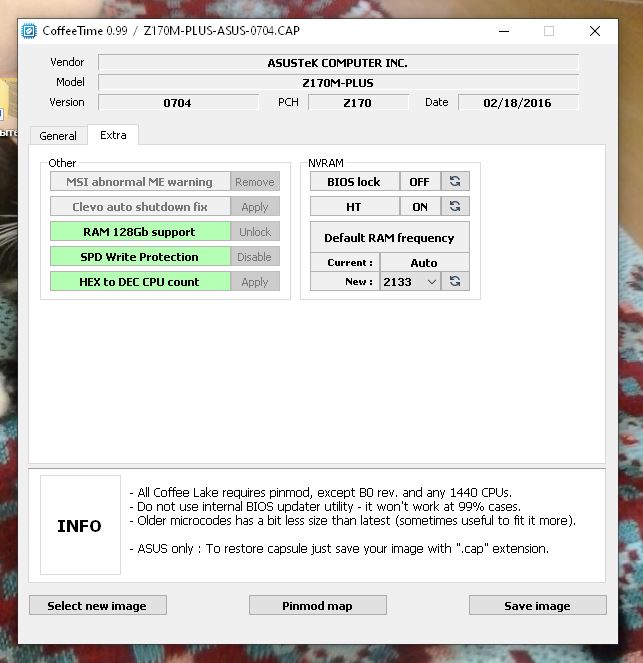Click Save image button
This screenshot has height=663, width=643.
click(537, 605)
